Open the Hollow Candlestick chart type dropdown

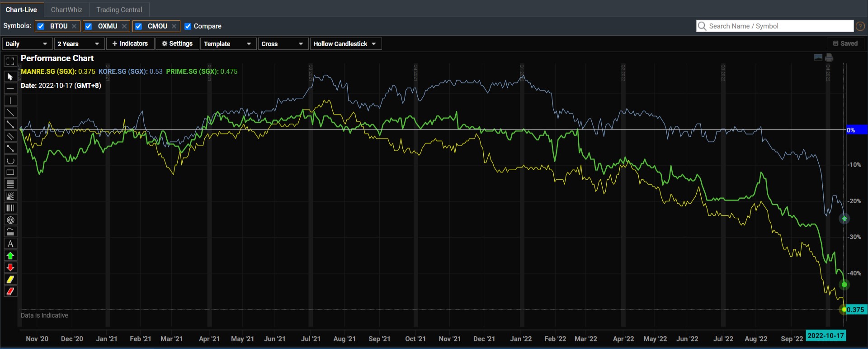(345, 44)
